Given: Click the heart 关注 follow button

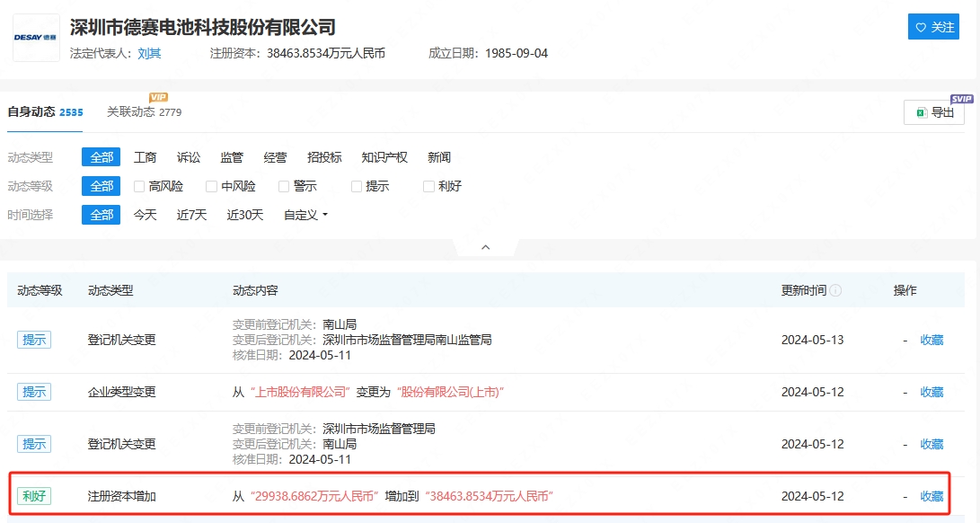Looking at the screenshot, I should tap(933, 27).
